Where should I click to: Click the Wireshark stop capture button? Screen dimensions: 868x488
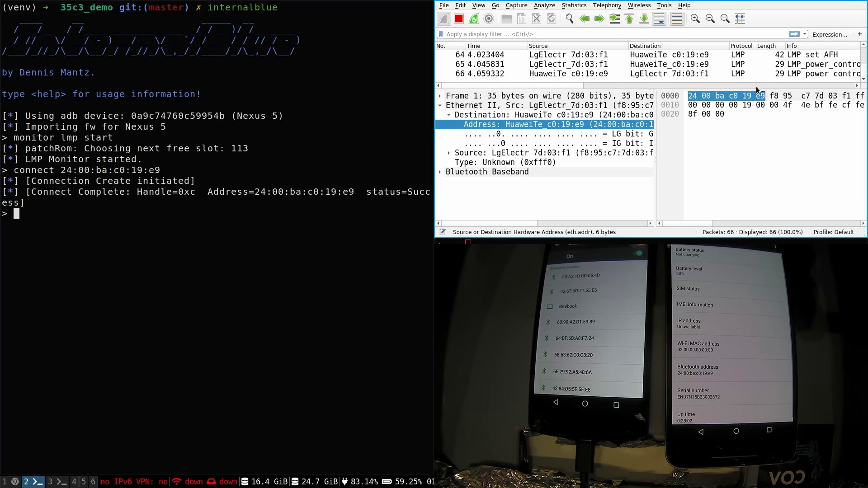click(x=458, y=19)
